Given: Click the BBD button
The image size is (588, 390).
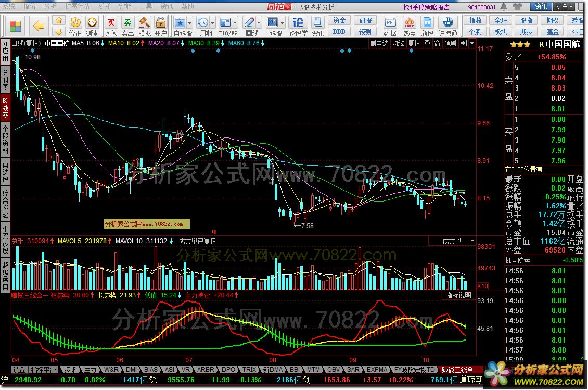Looking at the screenshot, I should point(339,32).
